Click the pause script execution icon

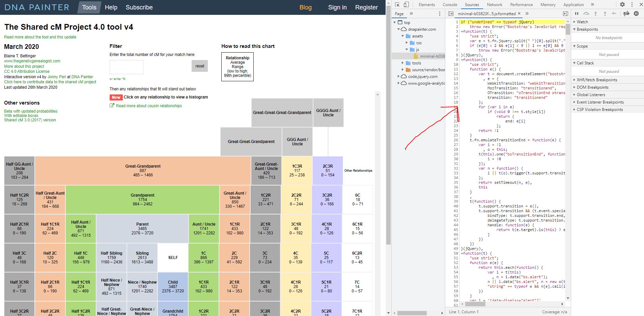click(577, 13)
